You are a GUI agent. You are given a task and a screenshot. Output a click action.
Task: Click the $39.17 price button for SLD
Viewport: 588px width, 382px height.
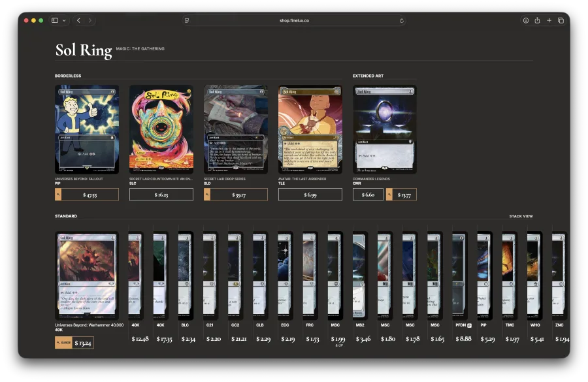(235, 195)
